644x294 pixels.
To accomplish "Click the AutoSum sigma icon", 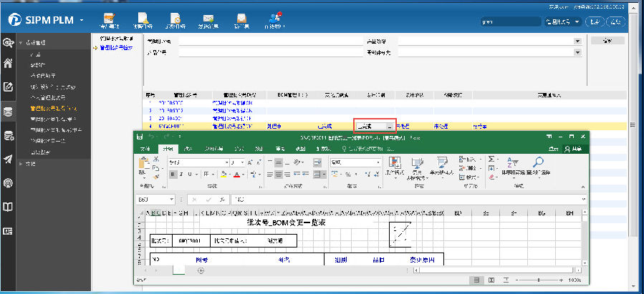I will pos(491,159).
